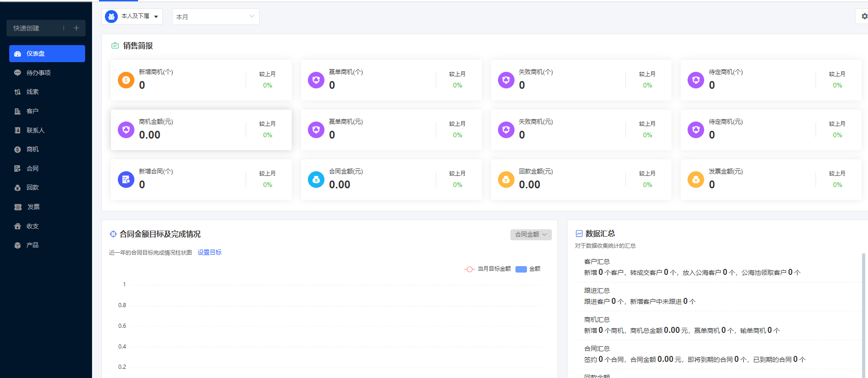Click the 发票 invoice sidebar icon

(17, 207)
